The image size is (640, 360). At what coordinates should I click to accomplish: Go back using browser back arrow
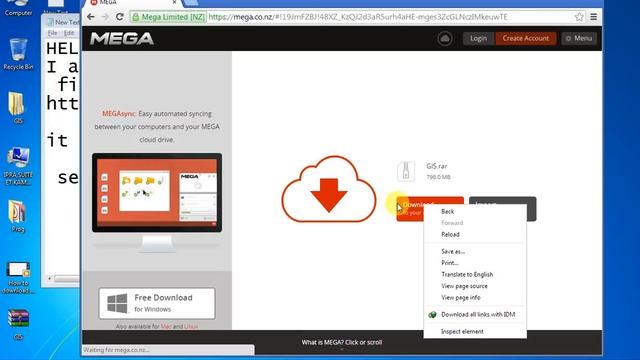pyautogui.click(x=91, y=17)
